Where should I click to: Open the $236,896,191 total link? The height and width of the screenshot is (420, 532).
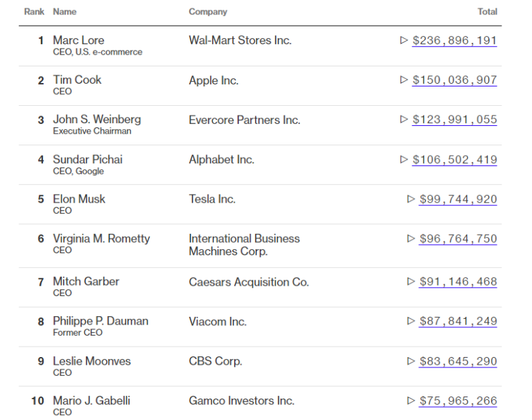[454, 40]
